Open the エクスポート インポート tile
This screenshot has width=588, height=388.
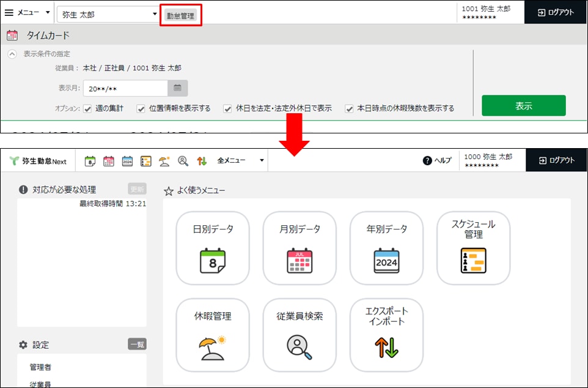point(387,335)
